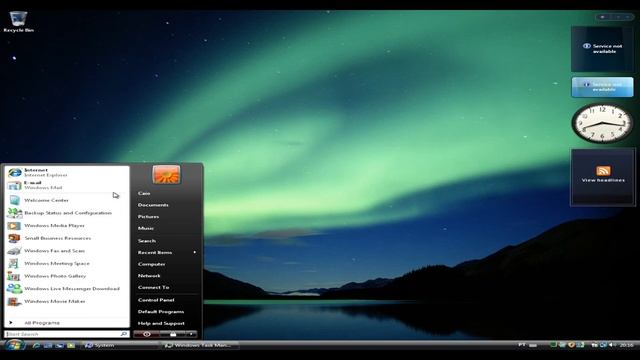Open Windows Meeting Space
640x360 pixels.
pos(67,264)
